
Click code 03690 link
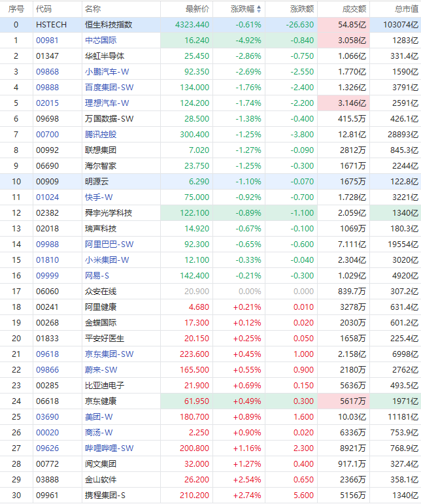(47, 417)
